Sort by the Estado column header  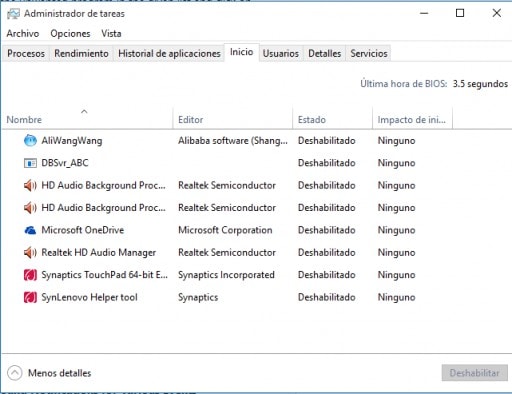332,118
